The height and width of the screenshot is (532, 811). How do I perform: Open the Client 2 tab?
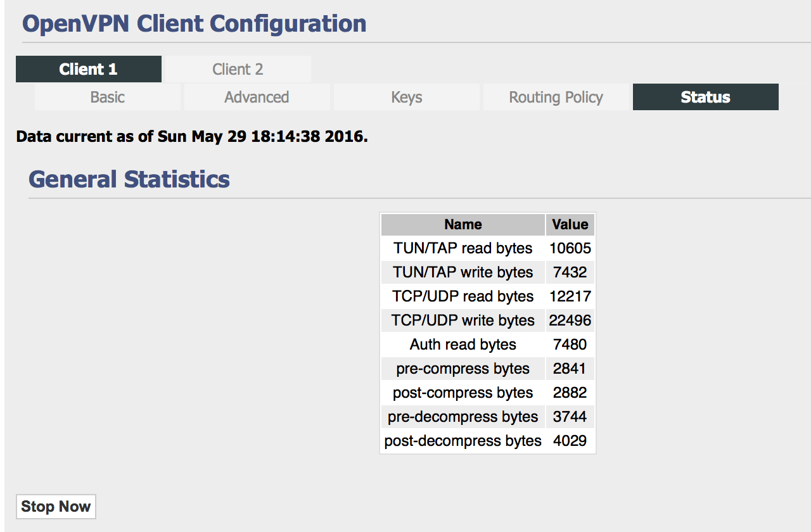point(238,69)
